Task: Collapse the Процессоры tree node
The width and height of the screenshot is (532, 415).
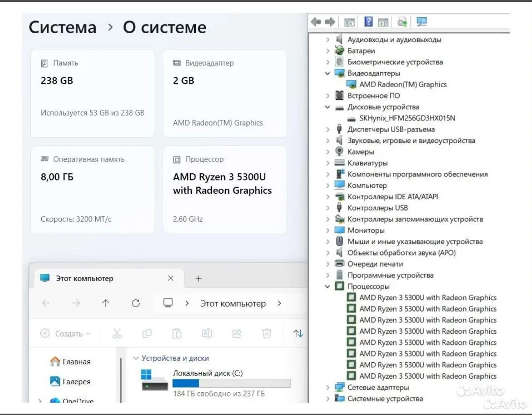Action: pyautogui.click(x=327, y=286)
